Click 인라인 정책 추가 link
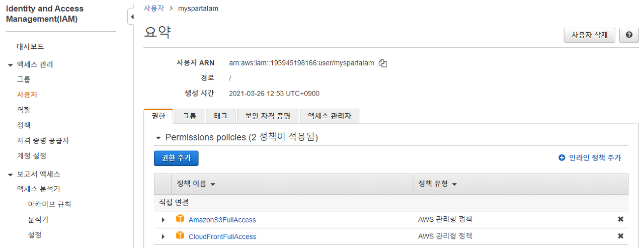Image resolution: width=644 pixels, height=248 pixels. tap(595, 158)
